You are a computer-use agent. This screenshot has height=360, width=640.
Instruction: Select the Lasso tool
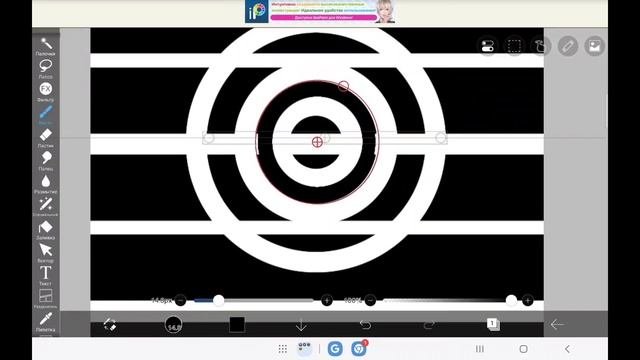coord(46,69)
